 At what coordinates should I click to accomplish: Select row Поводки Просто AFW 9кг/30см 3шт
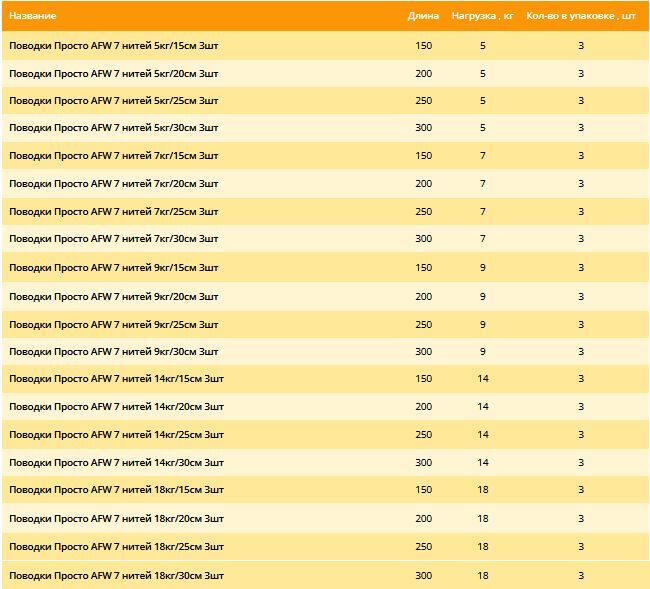[325, 351]
